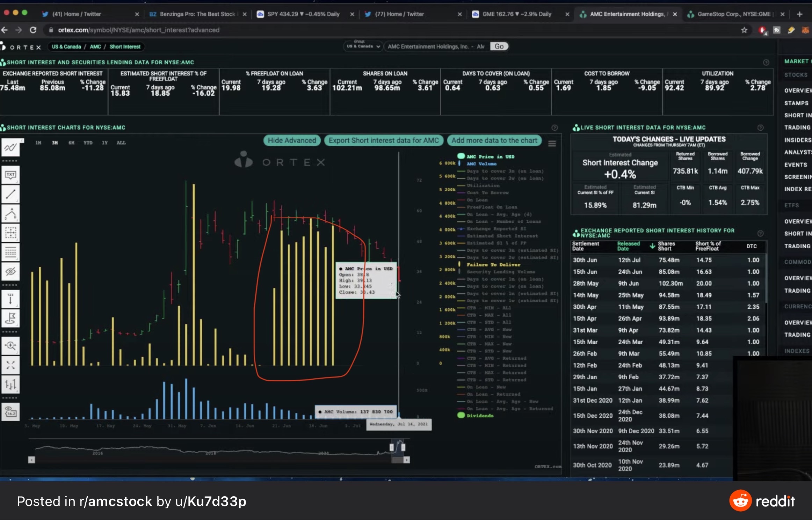Open the chart hamburger context menu
The width and height of the screenshot is (812, 520).
[x=552, y=144]
